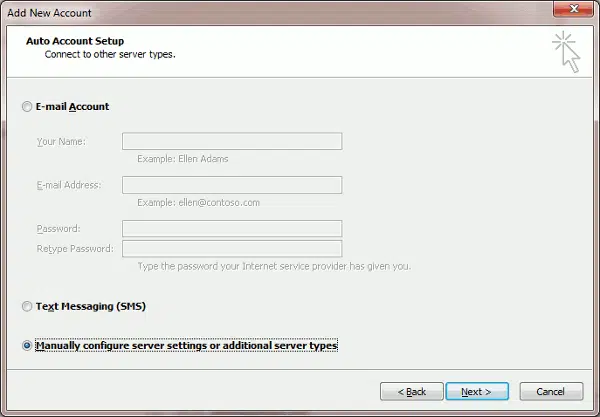Click the Add New Account title bar
This screenshot has width=600, height=417.
(250, 11)
